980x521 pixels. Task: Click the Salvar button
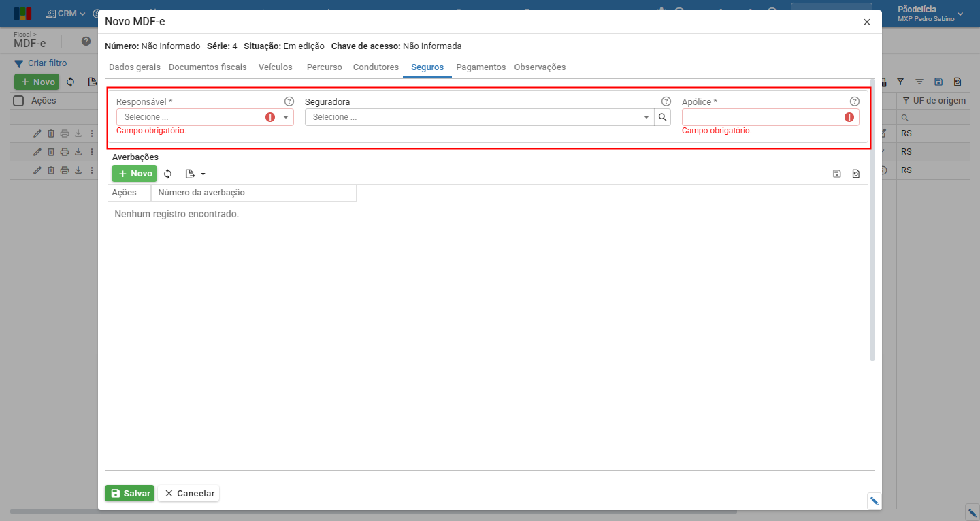pyautogui.click(x=130, y=493)
